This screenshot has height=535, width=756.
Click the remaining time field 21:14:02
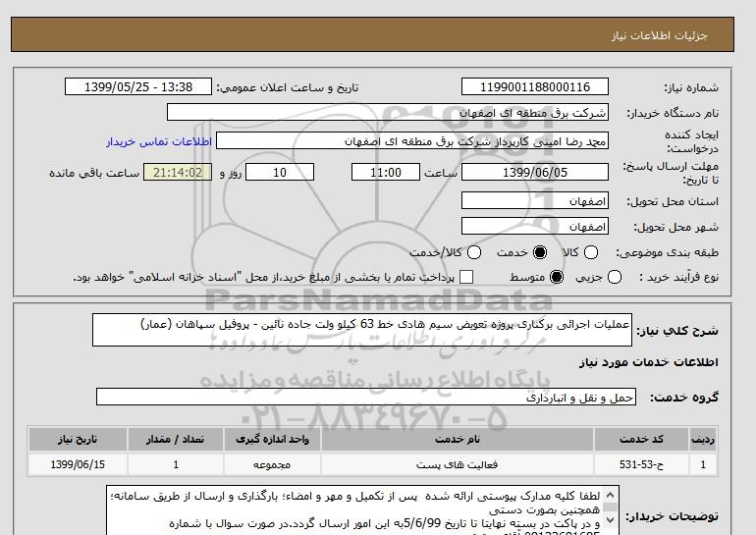click(x=178, y=172)
